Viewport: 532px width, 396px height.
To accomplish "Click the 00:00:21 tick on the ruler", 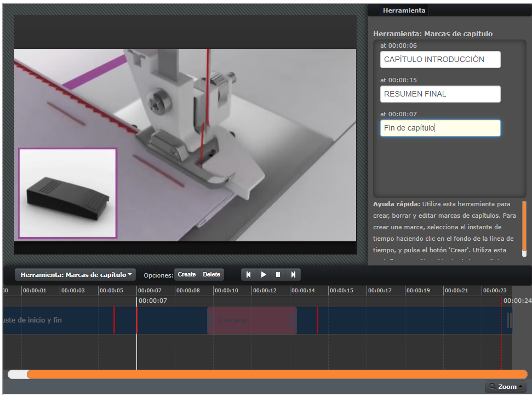I will (456, 291).
